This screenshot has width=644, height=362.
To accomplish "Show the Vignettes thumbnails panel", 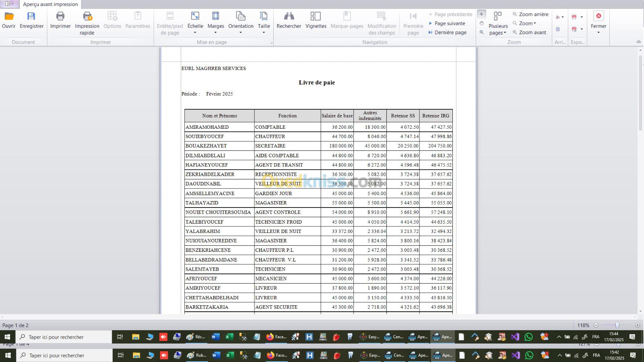I will pyautogui.click(x=316, y=20).
